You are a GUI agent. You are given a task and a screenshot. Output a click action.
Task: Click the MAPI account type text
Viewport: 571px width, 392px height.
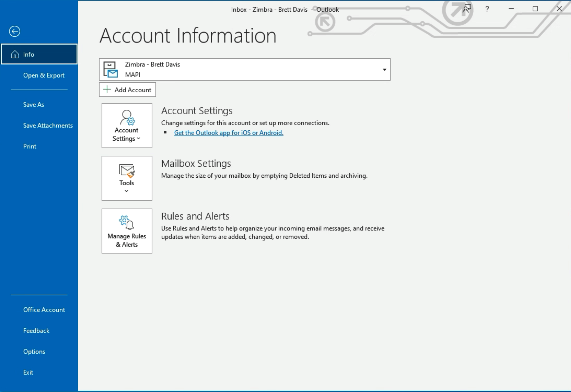click(x=132, y=75)
